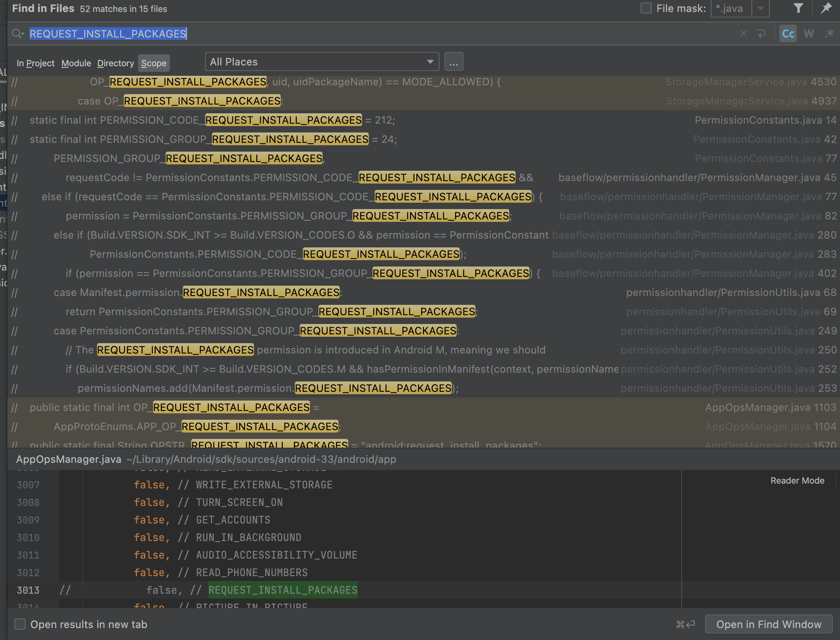Click Open in Find Window button
The width and height of the screenshot is (840, 640).
[769, 624]
